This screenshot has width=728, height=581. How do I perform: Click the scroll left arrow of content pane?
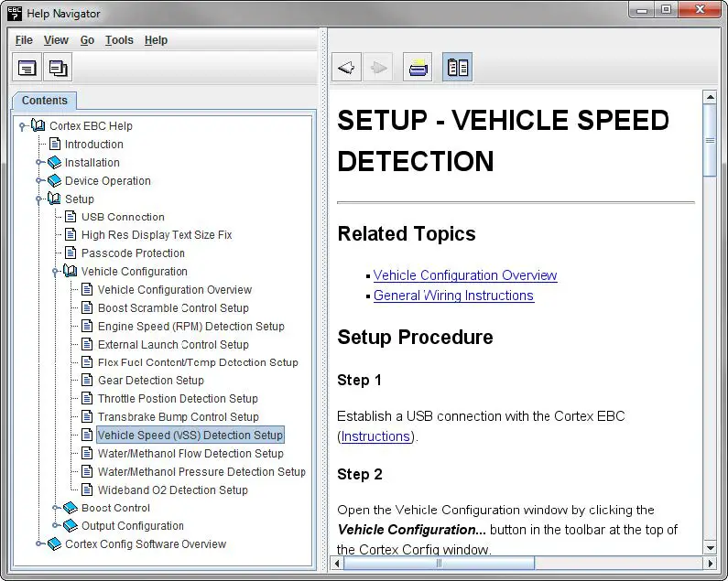(x=337, y=564)
